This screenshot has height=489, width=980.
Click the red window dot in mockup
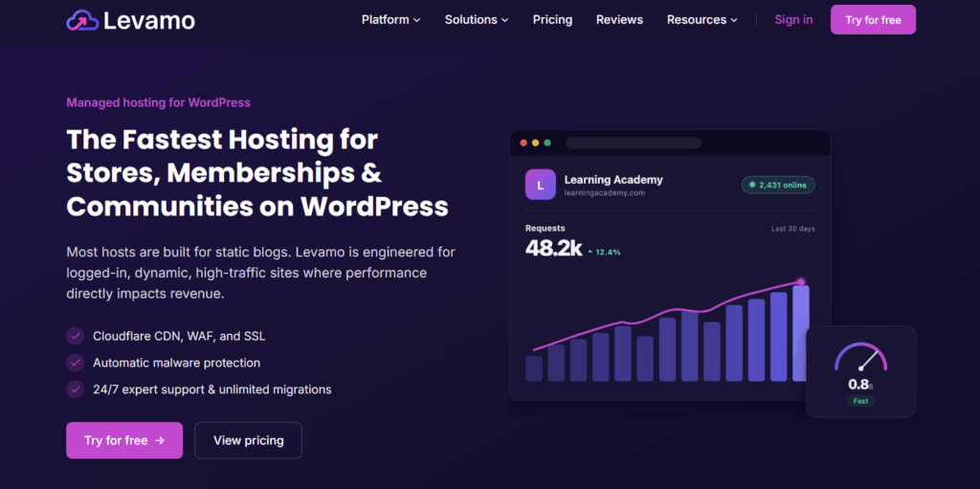click(523, 143)
